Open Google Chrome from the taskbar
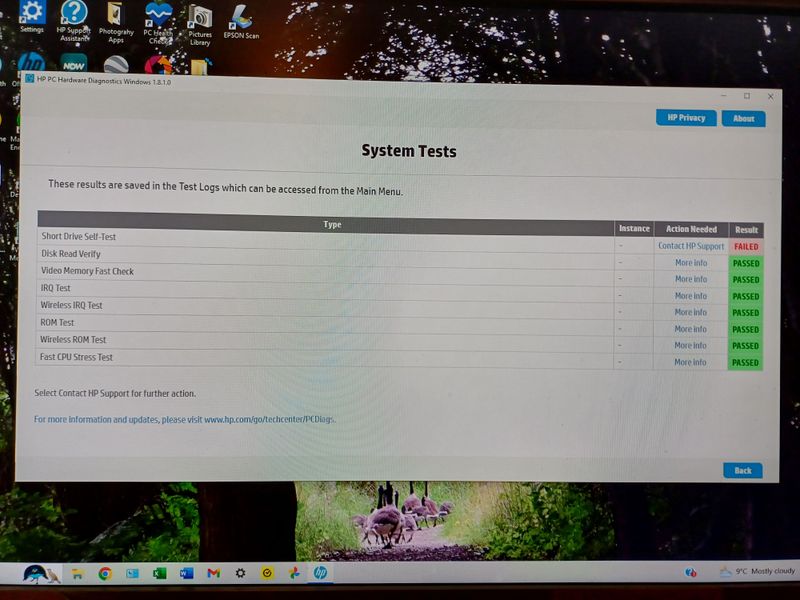The image size is (800, 600). pyautogui.click(x=105, y=574)
